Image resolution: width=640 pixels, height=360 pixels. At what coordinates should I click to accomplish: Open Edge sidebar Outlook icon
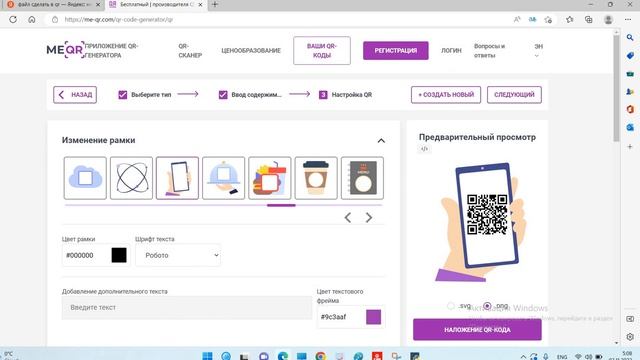coord(630,127)
